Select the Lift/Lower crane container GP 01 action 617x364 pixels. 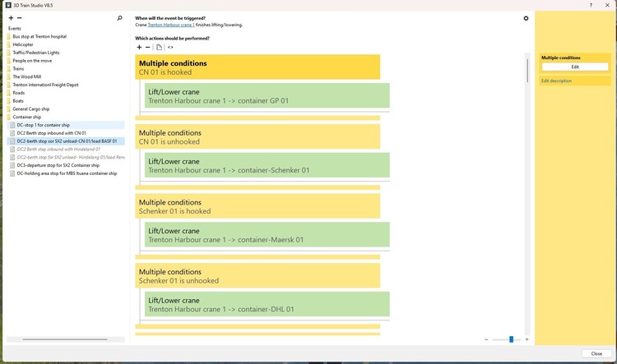[x=267, y=95]
